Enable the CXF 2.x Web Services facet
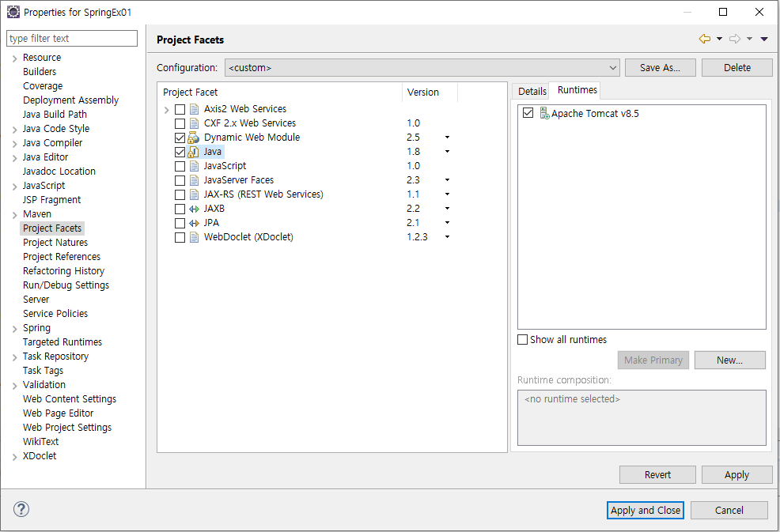Image resolution: width=780 pixels, height=532 pixels. coord(180,123)
